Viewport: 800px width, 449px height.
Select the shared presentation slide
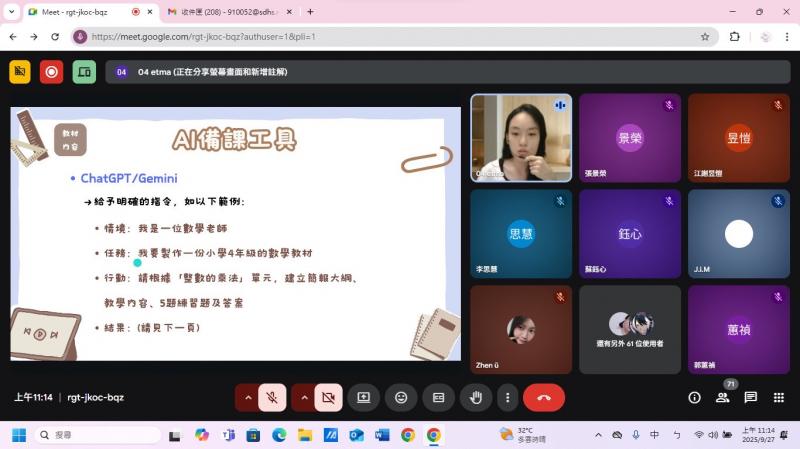pyautogui.click(x=235, y=233)
